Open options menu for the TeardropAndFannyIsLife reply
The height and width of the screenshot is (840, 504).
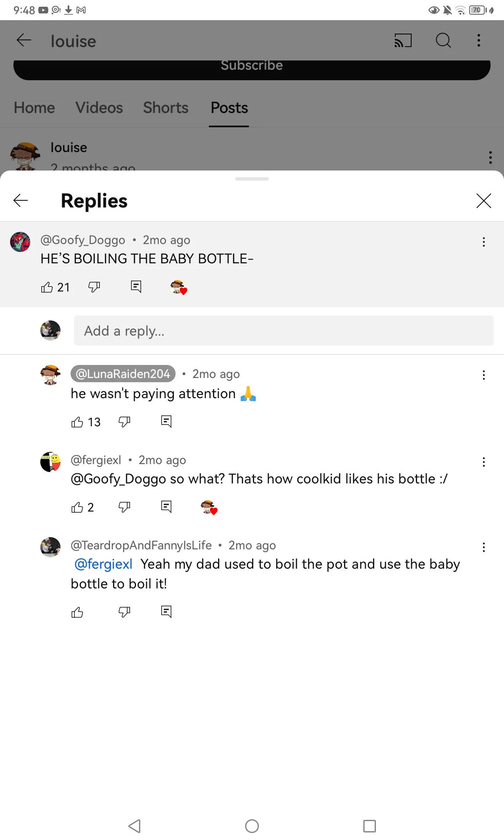point(484,547)
